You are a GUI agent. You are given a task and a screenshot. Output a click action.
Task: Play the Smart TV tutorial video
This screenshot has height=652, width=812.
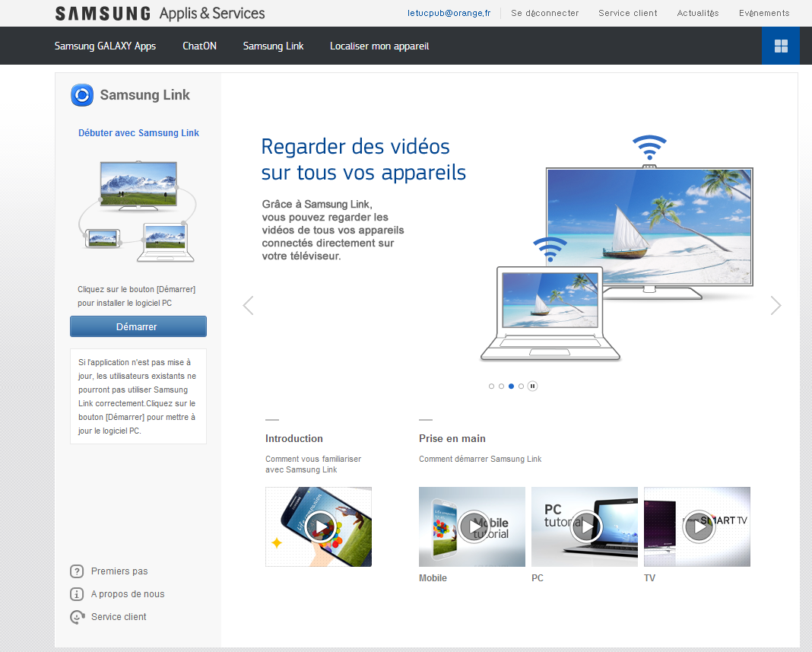click(699, 526)
